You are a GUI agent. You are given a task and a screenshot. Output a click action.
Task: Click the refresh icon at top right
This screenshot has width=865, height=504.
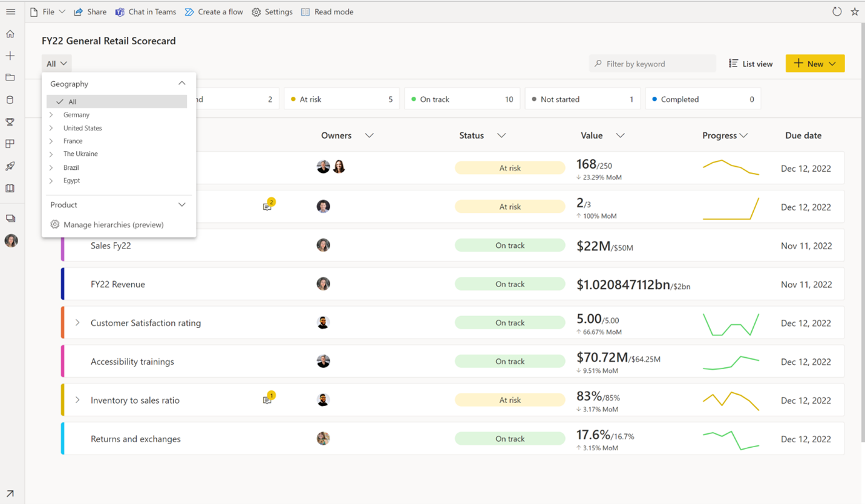tap(837, 11)
